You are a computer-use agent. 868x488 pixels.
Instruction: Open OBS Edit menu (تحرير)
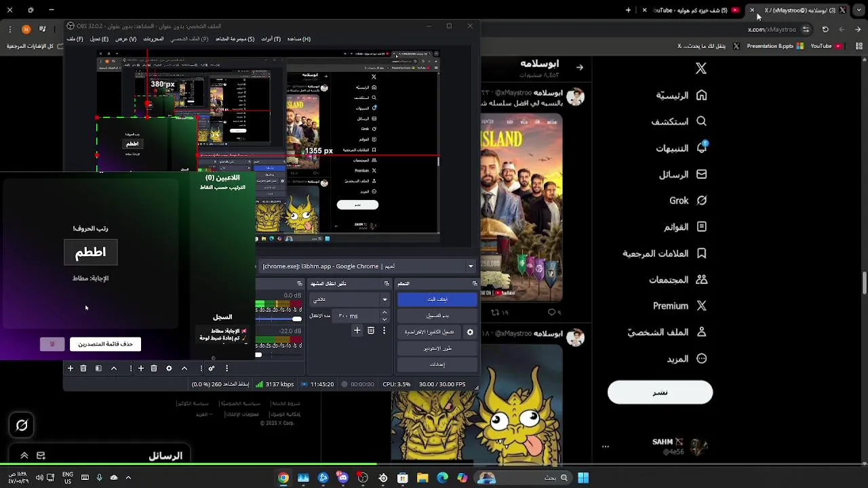click(99, 39)
